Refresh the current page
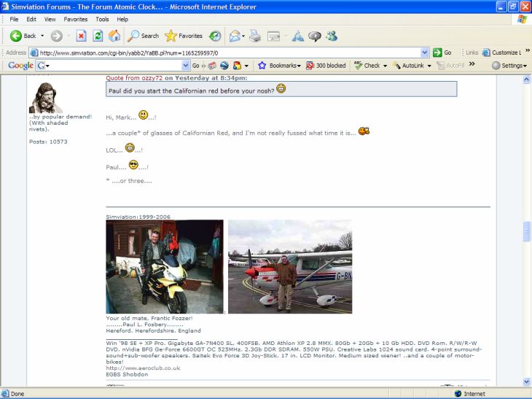The width and height of the screenshot is (532, 399). pyautogui.click(x=98, y=35)
